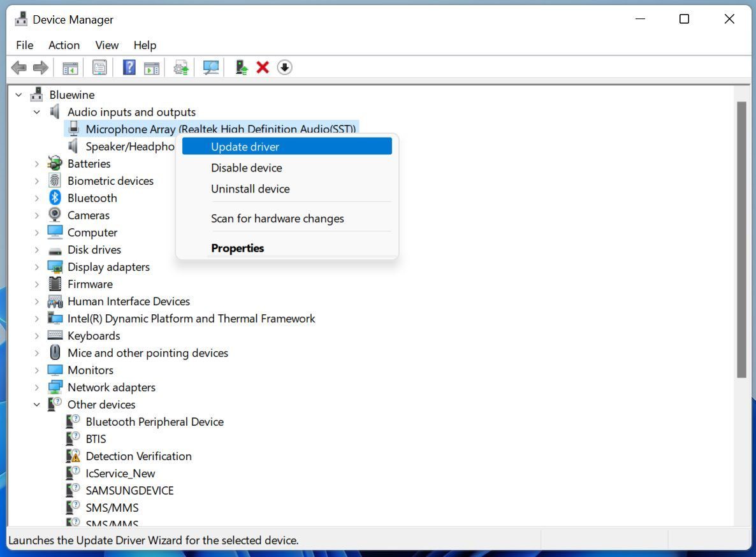Screen dimensions: 756x557
Task: Open the Help menu
Action: [x=145, y=45]
